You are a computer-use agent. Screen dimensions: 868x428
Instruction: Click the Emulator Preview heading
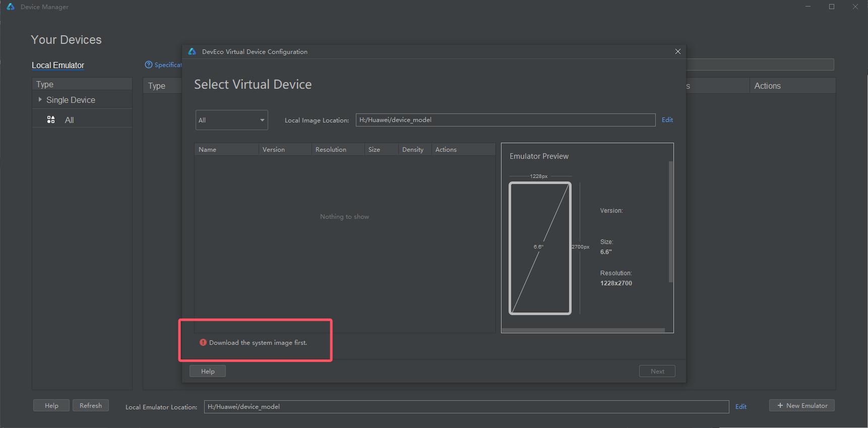click(539, 156)
